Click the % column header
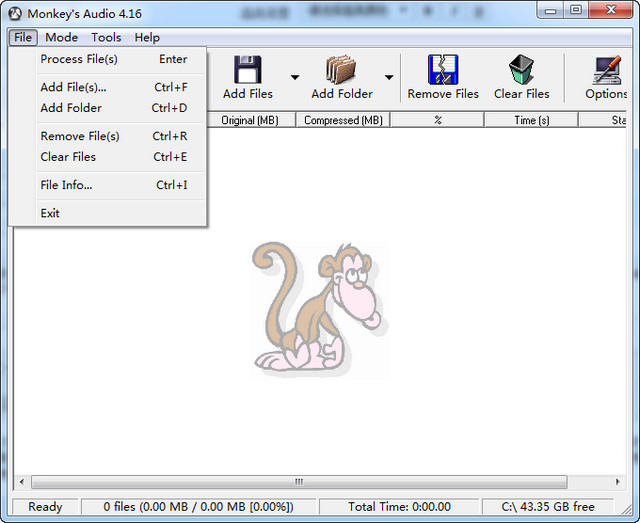This screenshot has height=523, width=640. (x=438, y=120)
